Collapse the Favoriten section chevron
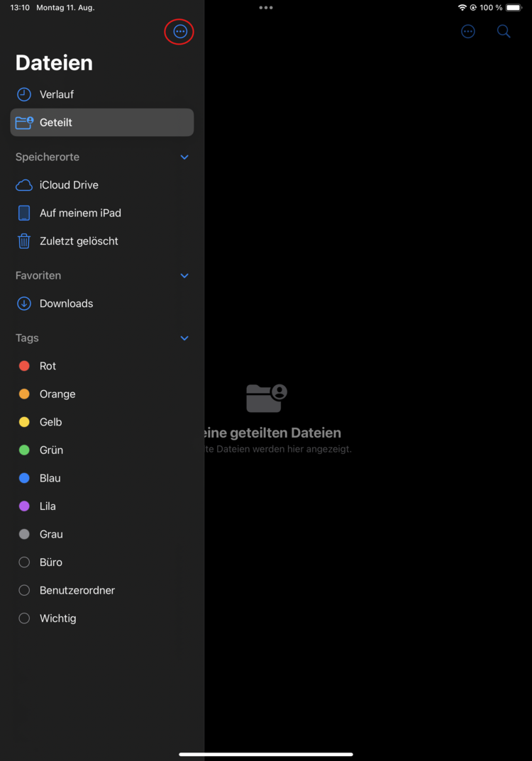The width and height of the screenshot is (532, 761). (x=184, y=276)
